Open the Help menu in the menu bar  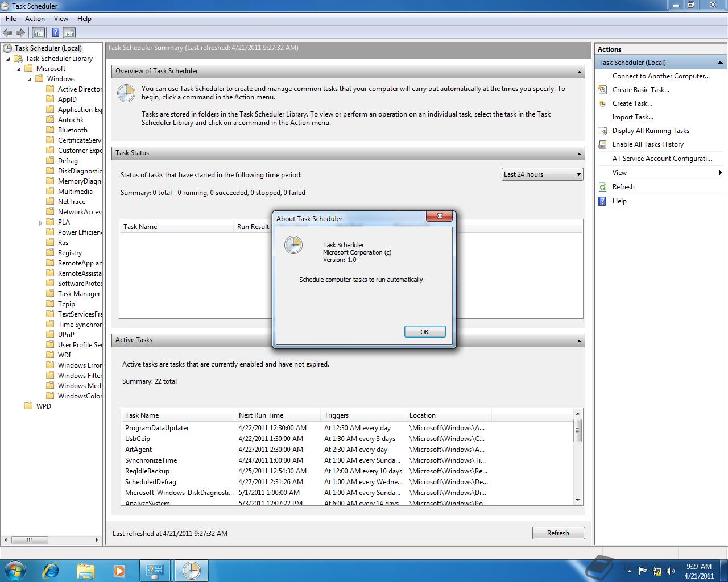point(84,19)
